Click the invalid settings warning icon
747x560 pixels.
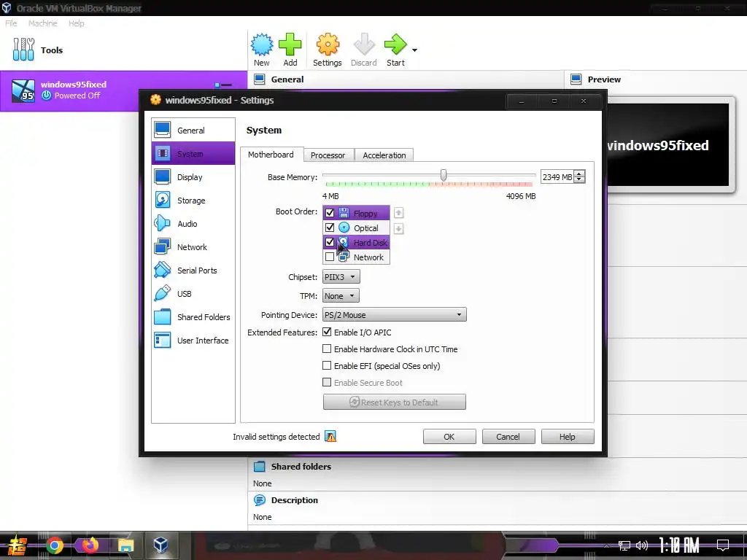click(330, 436)
